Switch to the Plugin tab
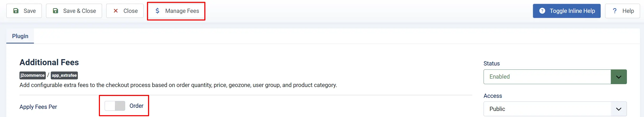This screenshot has height=117, width=644. click(20, 36)
